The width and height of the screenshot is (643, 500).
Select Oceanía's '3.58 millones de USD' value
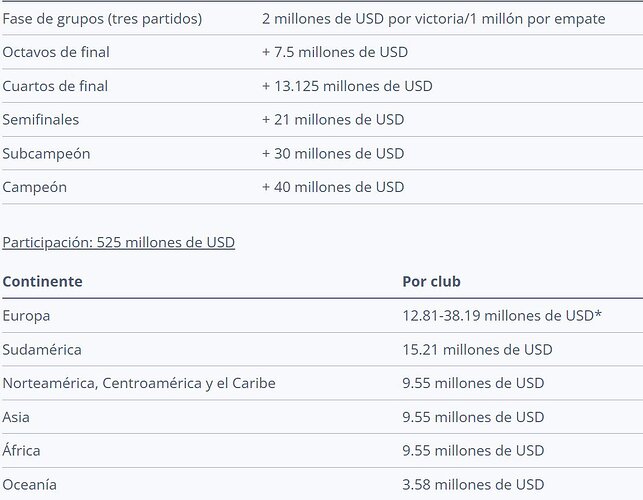[x=473, y=484]
